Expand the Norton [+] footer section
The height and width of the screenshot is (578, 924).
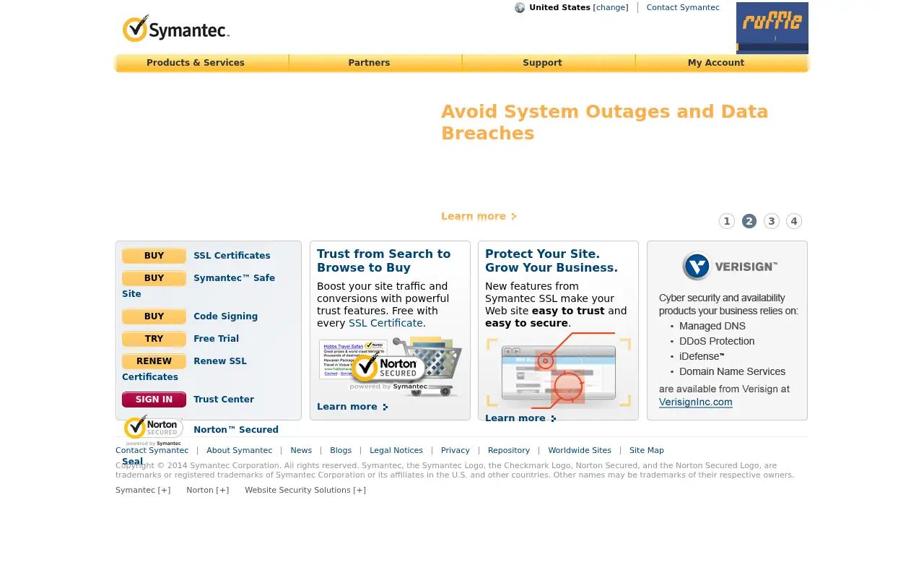(207, 490)
